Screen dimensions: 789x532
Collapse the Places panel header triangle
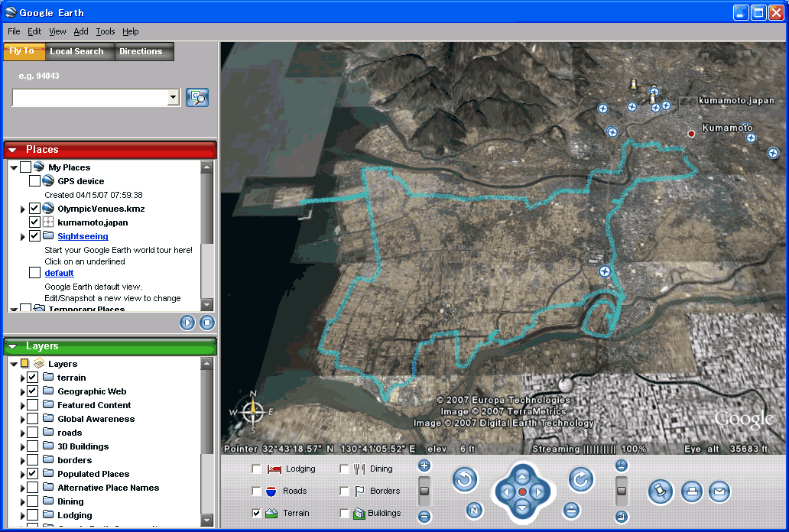click(12, 150)
